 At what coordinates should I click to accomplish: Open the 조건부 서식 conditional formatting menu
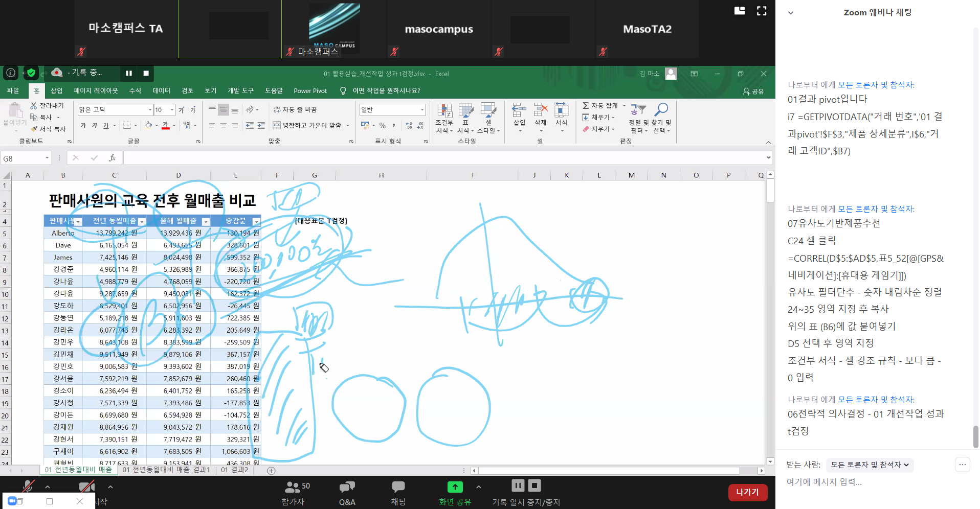tap(444, 119)
